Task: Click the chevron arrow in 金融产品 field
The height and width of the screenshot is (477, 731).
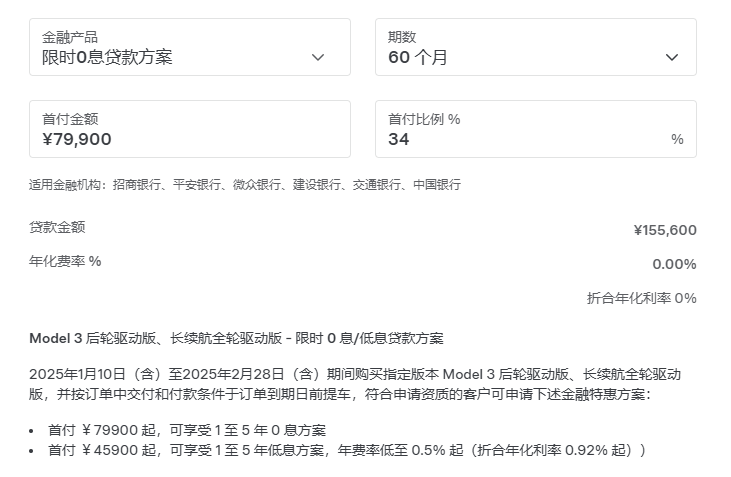Action: pyautogui.click(x=318, y=57)
